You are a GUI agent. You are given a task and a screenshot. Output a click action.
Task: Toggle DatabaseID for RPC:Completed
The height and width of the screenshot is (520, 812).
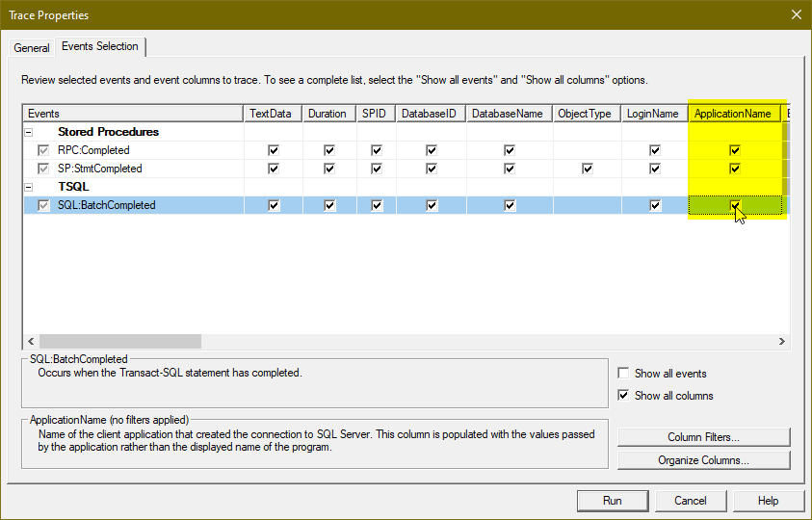(x=432, y=150)
